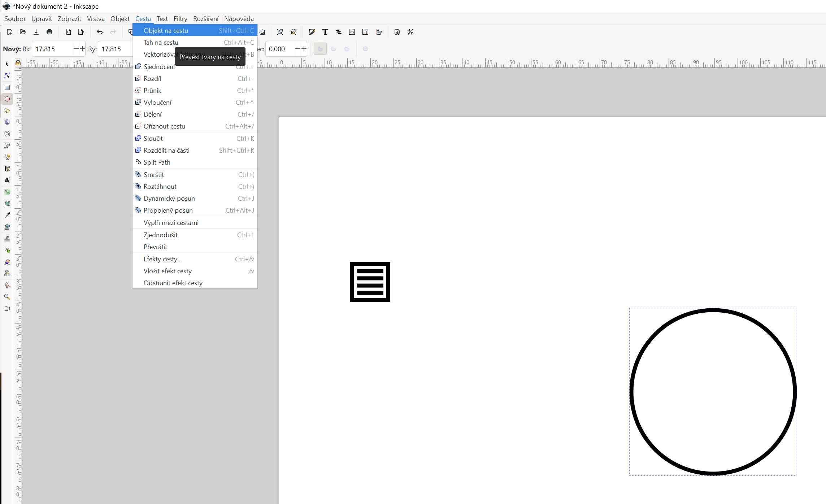The height and width of the screenshot is (504, 826).
Task: Open the Rozšíření menu
Action: point(206,19)
